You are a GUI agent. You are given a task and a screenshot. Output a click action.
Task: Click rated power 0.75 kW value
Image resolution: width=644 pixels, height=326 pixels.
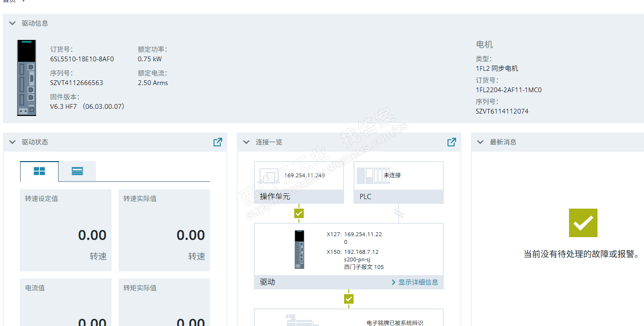point(149,59)
